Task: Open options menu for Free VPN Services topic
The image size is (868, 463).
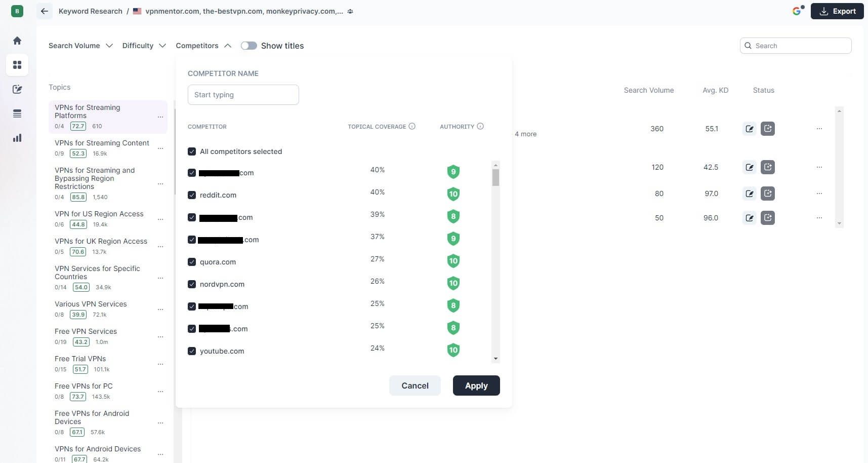Action: coord(160,337)
